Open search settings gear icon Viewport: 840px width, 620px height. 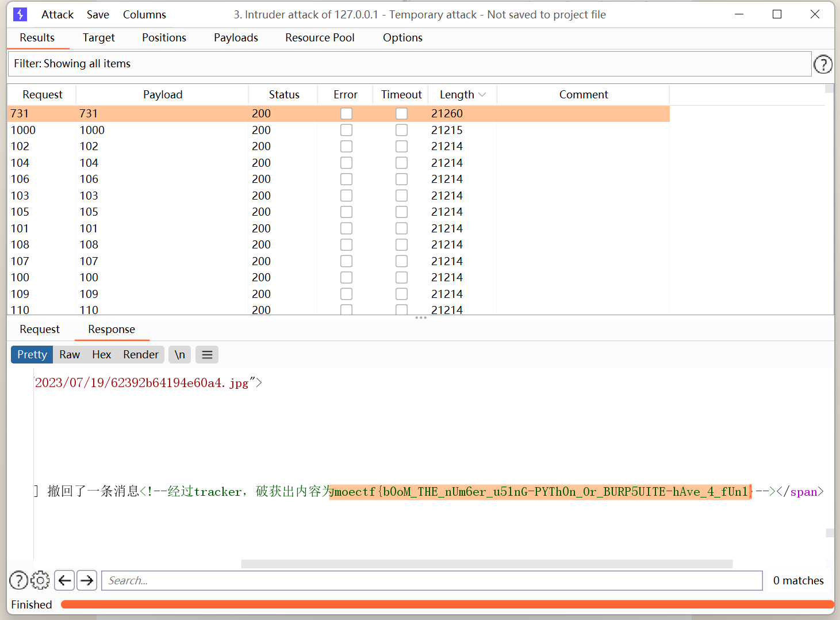(40, 580)
